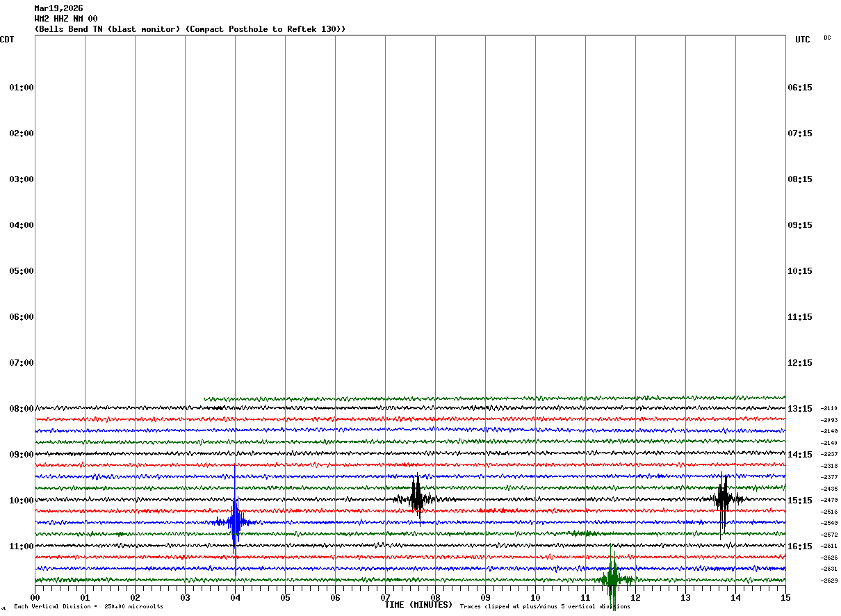Click the black seismic burst near minute 14

tap(723, 499)
